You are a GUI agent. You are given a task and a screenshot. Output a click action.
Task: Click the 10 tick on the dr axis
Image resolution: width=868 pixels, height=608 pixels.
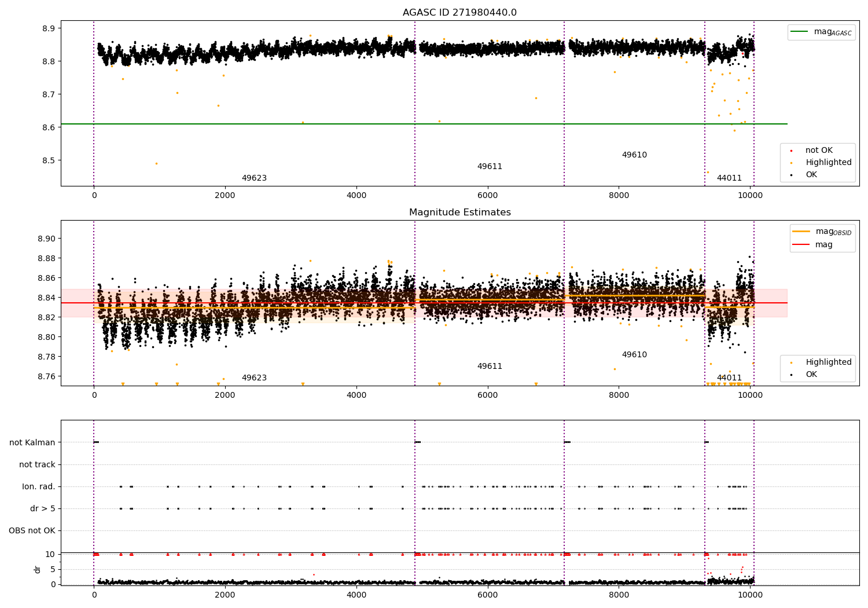tap(50, 554)
